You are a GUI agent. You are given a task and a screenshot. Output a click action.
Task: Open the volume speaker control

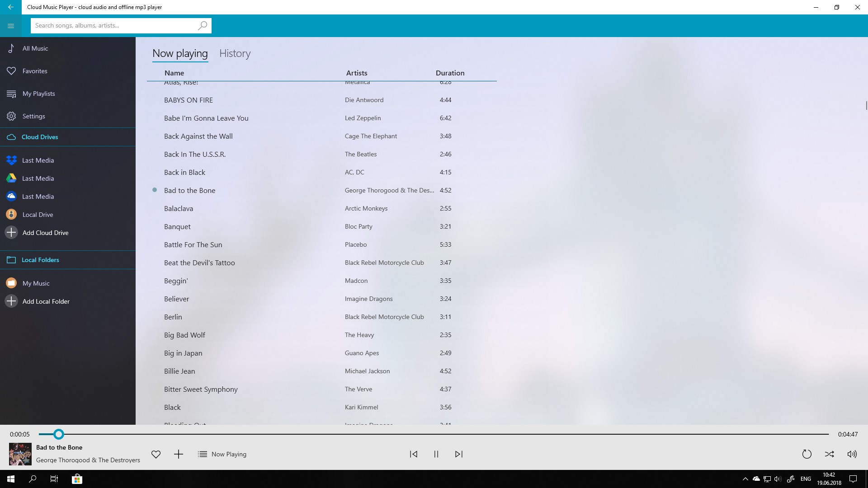pyautogui.click(x=852, y=454)
